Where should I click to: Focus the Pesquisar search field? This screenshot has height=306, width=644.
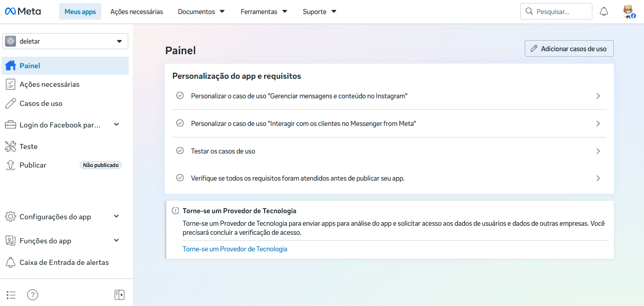click(x=556, y=12)
